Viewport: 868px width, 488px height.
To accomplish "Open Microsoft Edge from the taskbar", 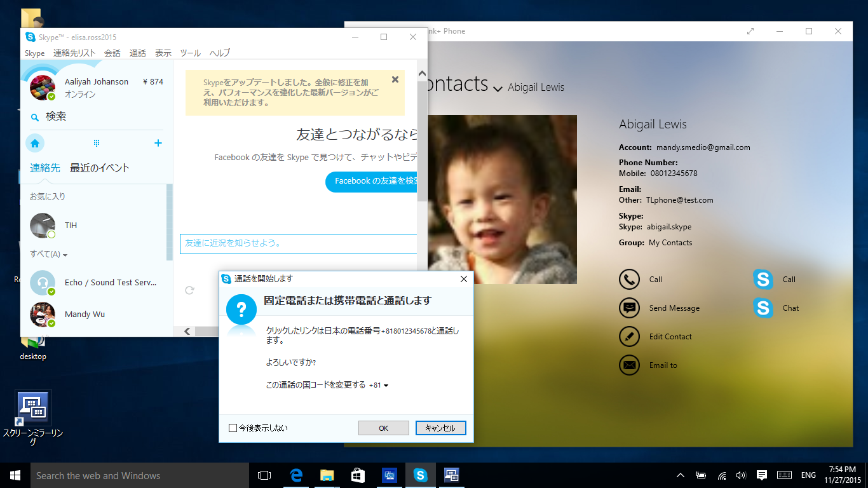I will (295, 475).
